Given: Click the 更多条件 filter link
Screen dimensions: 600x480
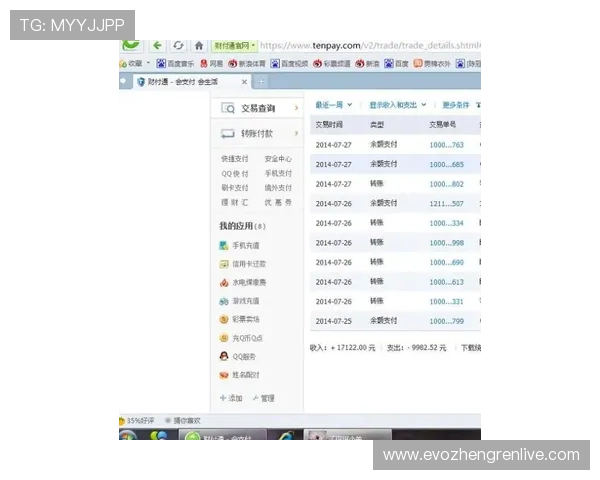Looking at the screenshot, I should (x=456, y=105).
